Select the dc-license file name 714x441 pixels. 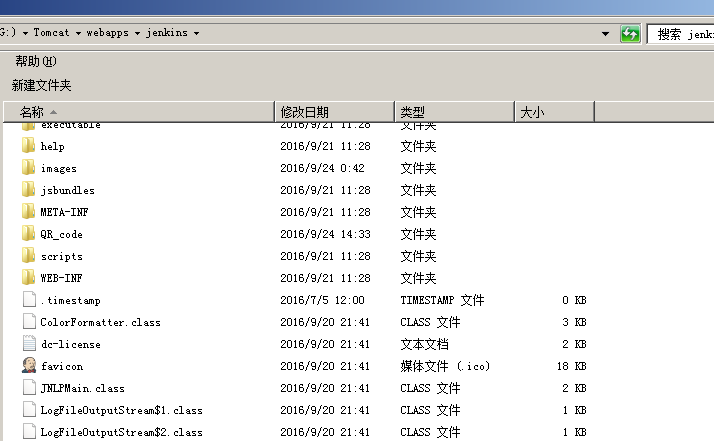point(71,344)
